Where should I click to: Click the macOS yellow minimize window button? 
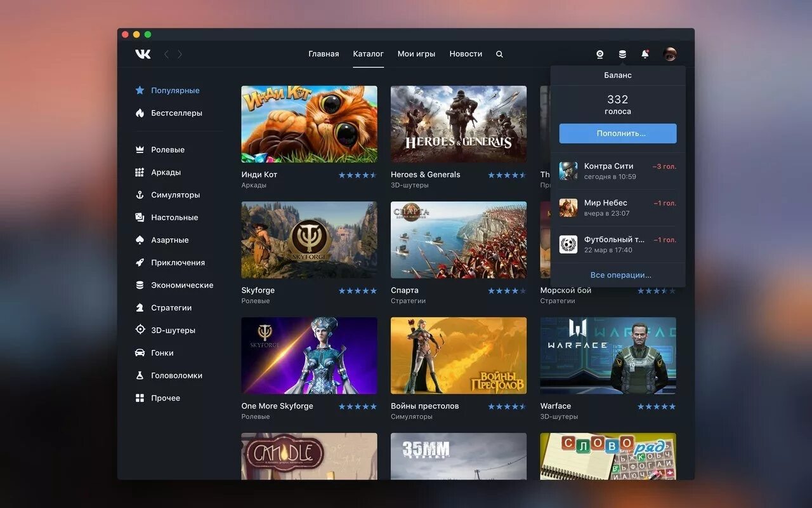point(136,34)
